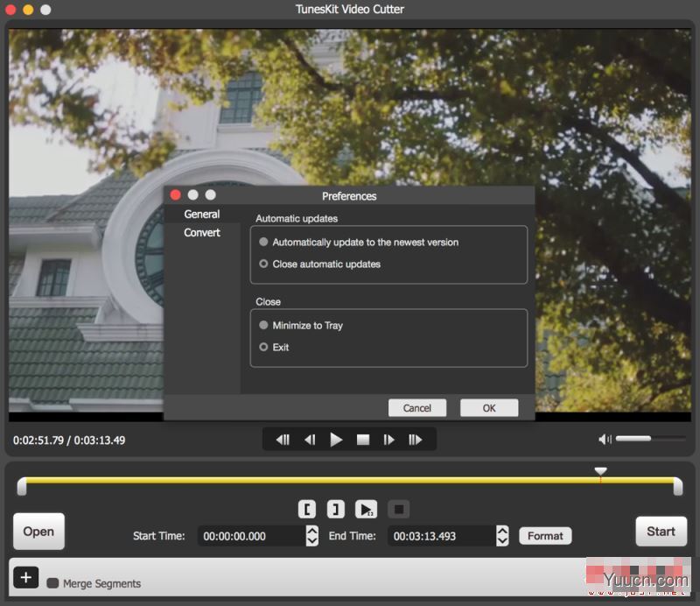The image size is (700, 606).
Task: Select Close automatic updates option
Action: [x=263, y=264]
